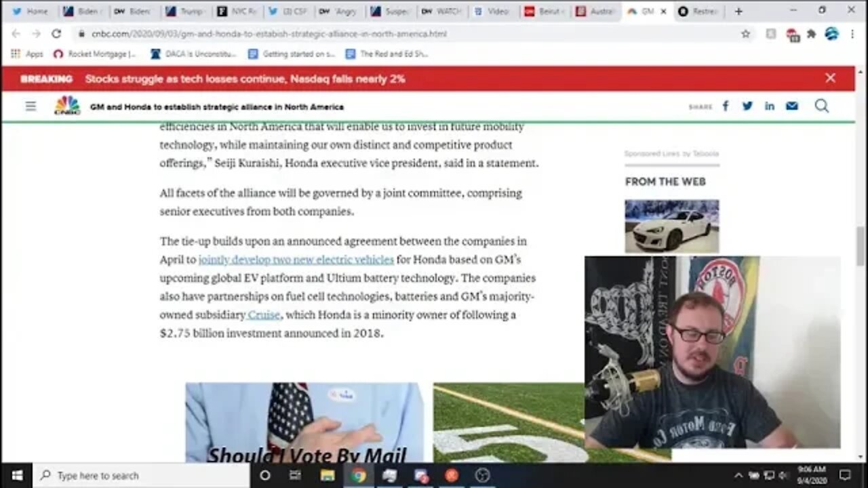868x488 pixels.
Task: Switch to the Video tab
Action: pos(493,12)
